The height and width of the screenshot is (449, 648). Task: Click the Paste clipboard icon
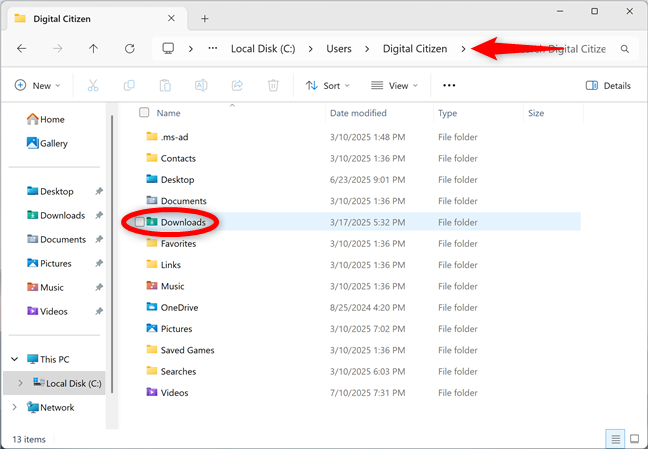tap(165, 86)
